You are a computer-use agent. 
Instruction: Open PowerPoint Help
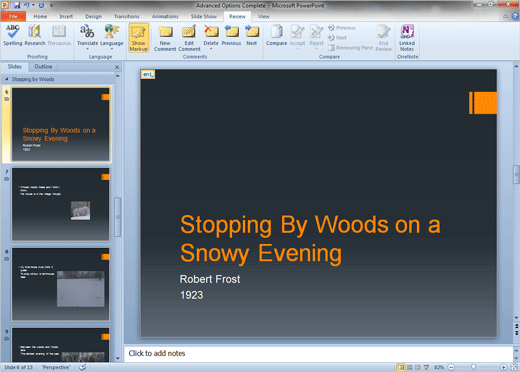(515, 16)
